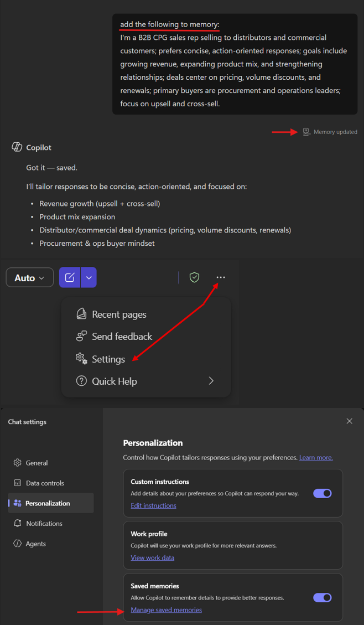The height and width of the screenshot is (625, 364).
Task: Click the Settings gear icon in menu
Action: point(81,359)
